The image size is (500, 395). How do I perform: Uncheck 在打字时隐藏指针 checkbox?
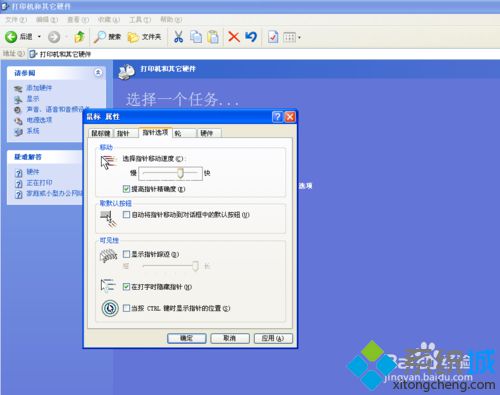pyautogui.click(x=126, y=287)
